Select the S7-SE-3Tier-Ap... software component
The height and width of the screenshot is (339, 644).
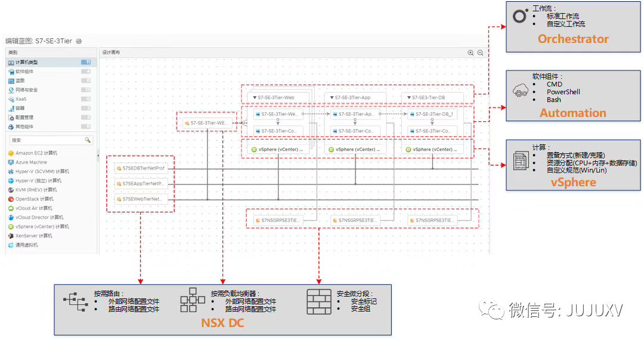click(x=355, y=114)
